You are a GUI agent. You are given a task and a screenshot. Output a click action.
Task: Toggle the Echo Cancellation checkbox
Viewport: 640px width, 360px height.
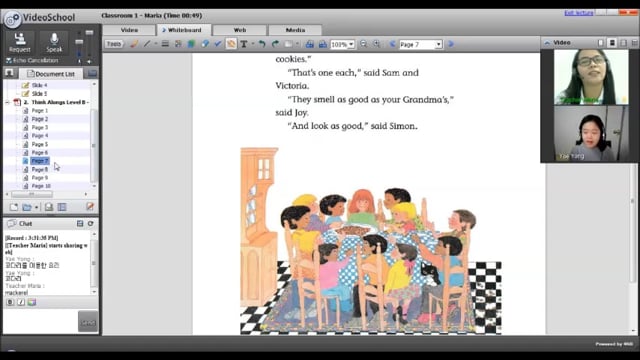tap(9, 60)
